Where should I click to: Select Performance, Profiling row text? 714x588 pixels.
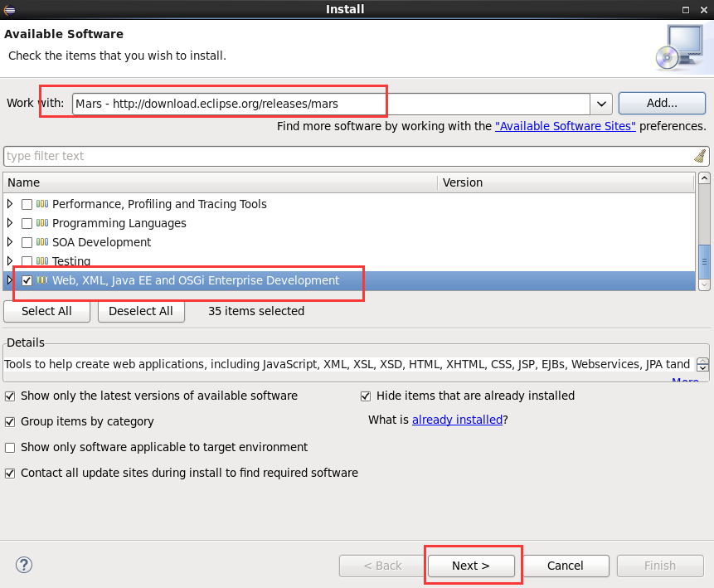click(x=159, y=204)
